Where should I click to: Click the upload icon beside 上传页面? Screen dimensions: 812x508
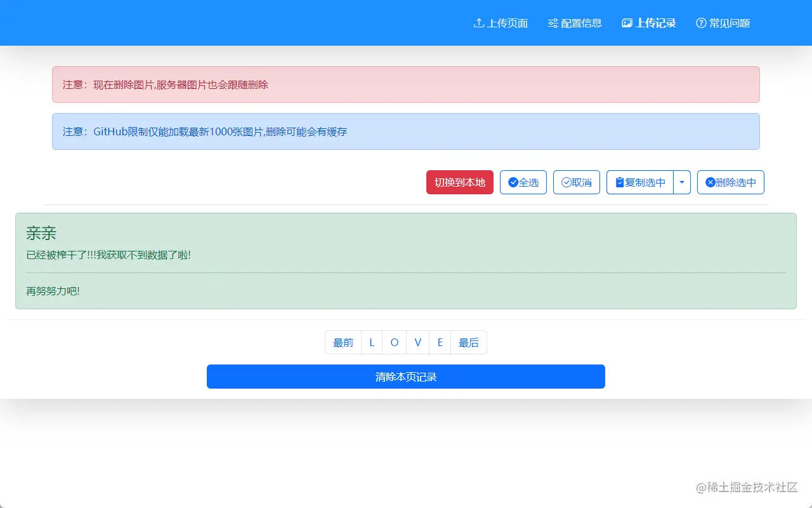[x=479, y=22]
